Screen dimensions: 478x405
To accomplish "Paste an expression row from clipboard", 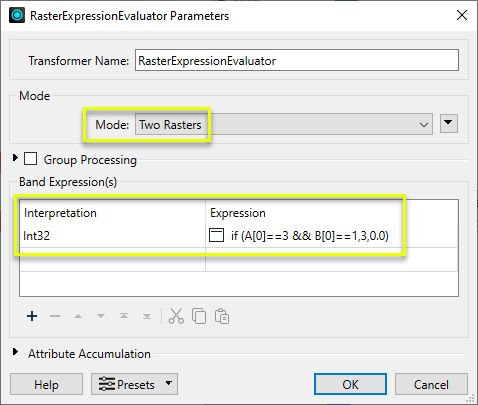I will point(222,316).
